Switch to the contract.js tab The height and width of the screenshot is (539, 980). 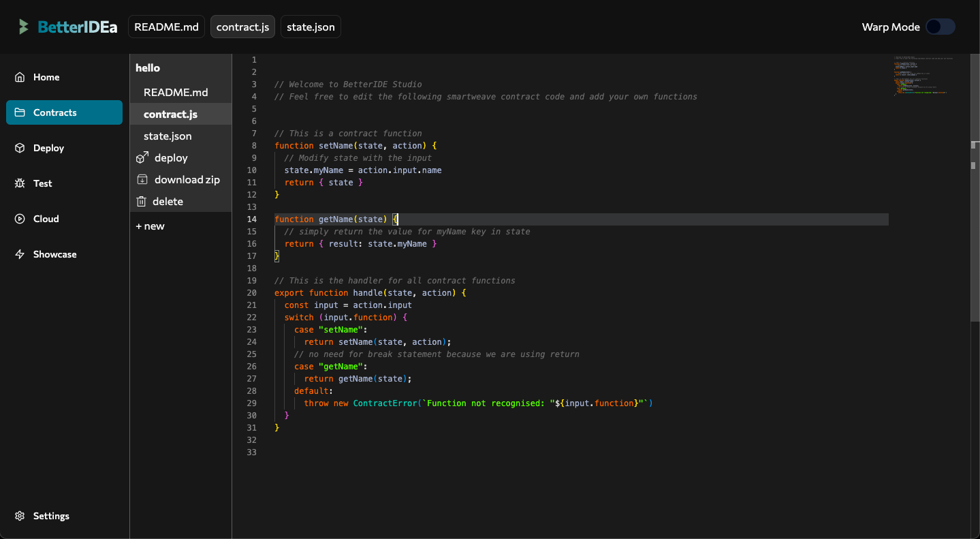click(x=243, y=27)
